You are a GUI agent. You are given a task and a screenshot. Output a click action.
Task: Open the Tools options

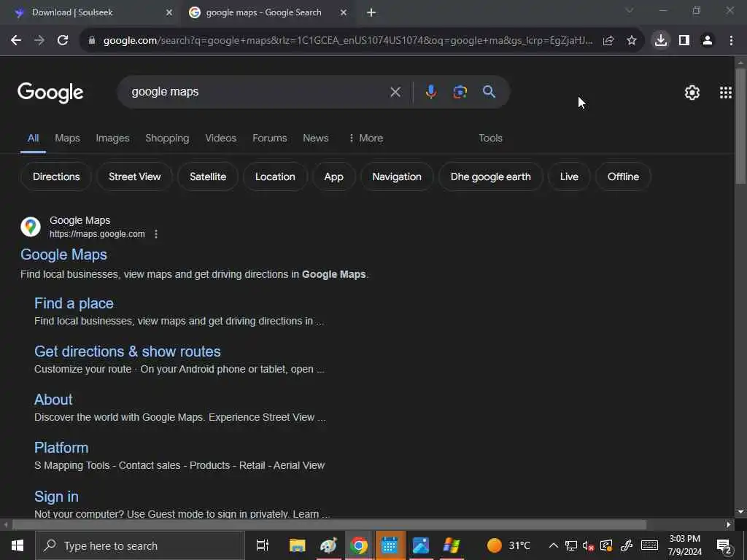(491, 138)
